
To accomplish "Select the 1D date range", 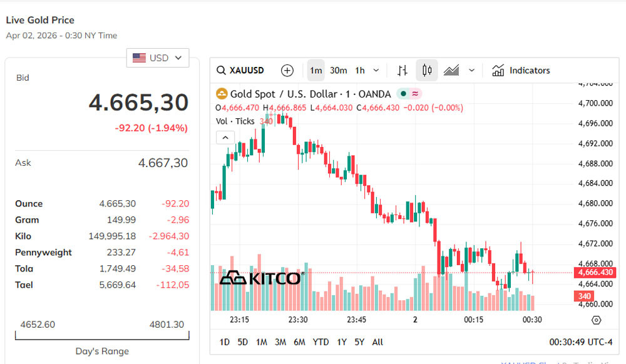I will [224, 342].
